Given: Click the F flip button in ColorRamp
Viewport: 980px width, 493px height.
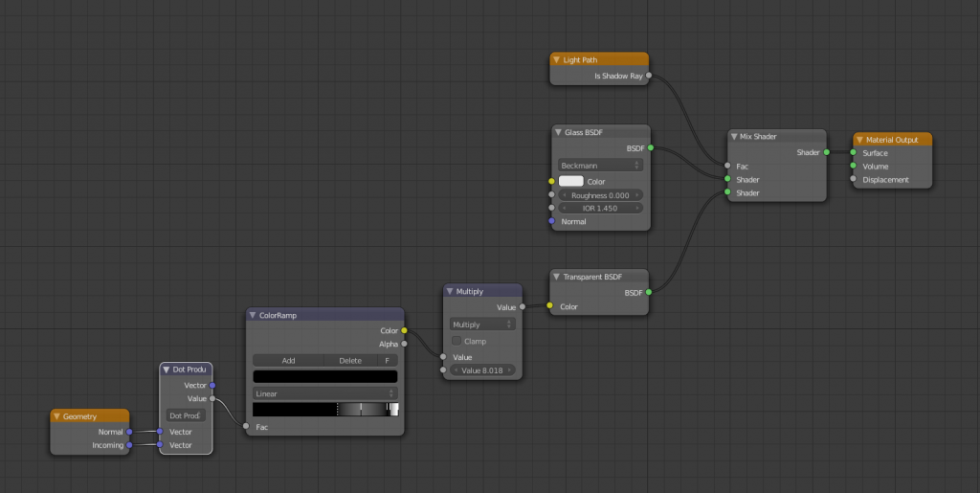Looking at the screenshot, I should [388, 361].
